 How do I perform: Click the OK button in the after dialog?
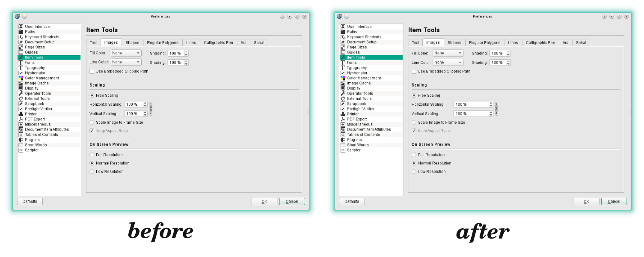click(586, 201)
